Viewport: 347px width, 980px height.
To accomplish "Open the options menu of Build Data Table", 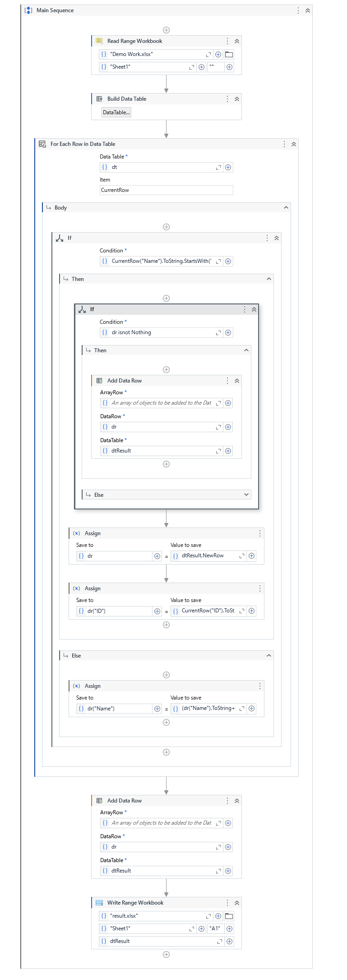I will point(227,99).
